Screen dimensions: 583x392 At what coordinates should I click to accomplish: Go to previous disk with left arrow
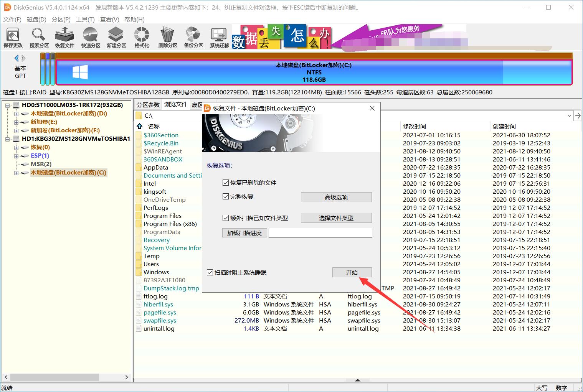pos(17,58)
